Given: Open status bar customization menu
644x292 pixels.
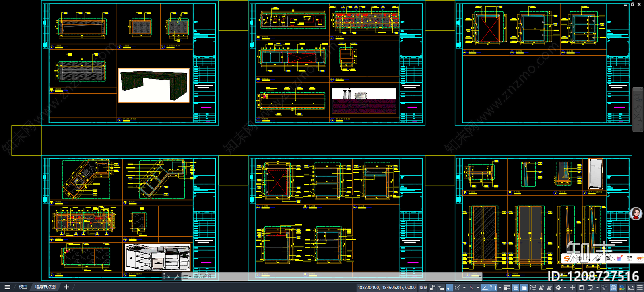Looking at the screenshot, I should [640, 288].
